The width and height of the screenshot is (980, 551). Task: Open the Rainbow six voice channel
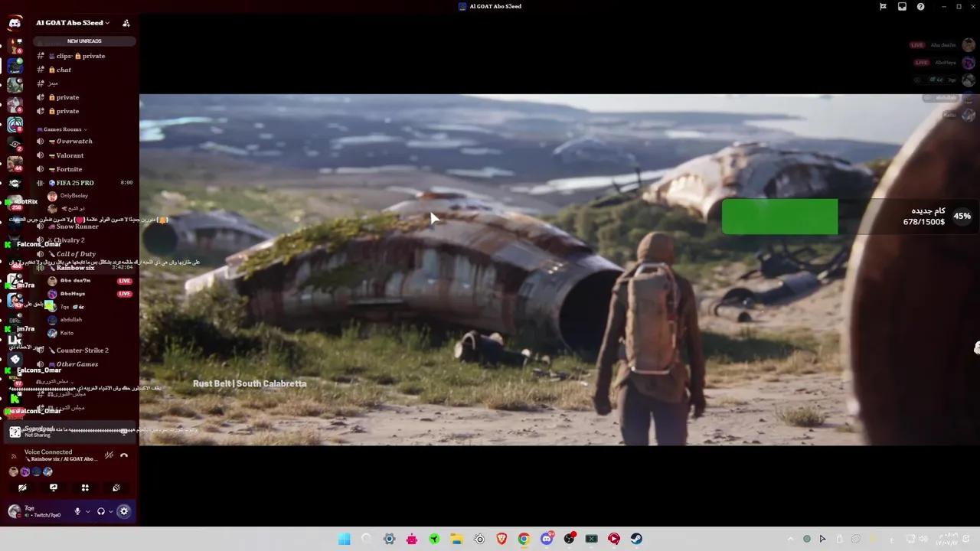point(84,268)
